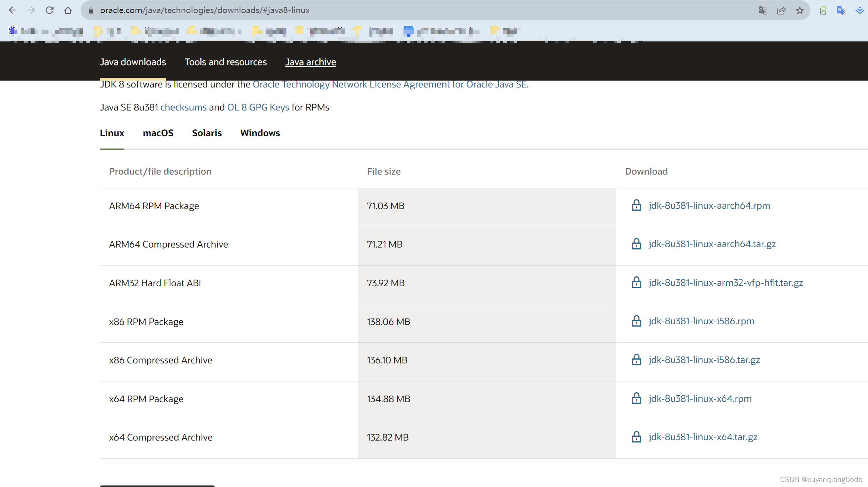Click the x64 Compressed Archive description
This screenshot has height=487, width=868.
click(x=161, y=437)
